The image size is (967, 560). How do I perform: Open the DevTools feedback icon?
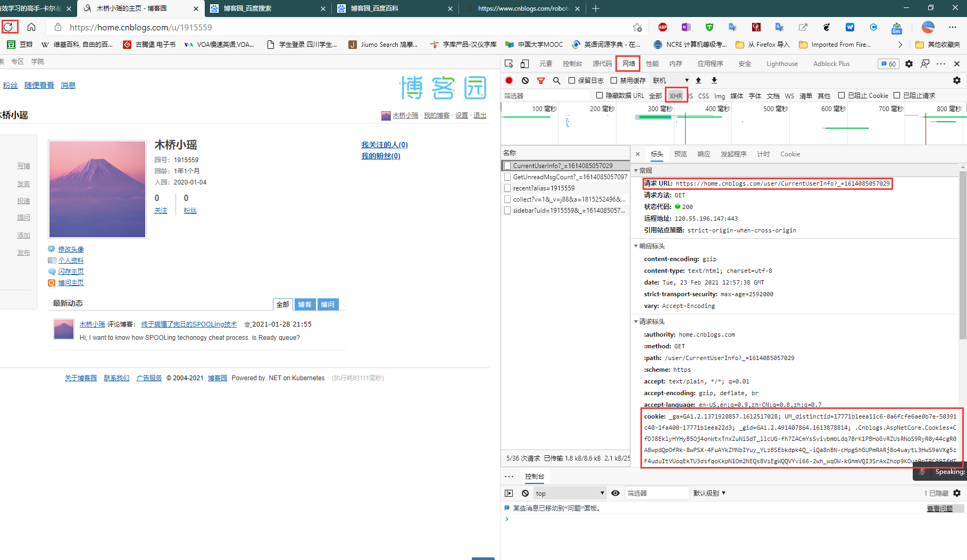pos(926,64)
